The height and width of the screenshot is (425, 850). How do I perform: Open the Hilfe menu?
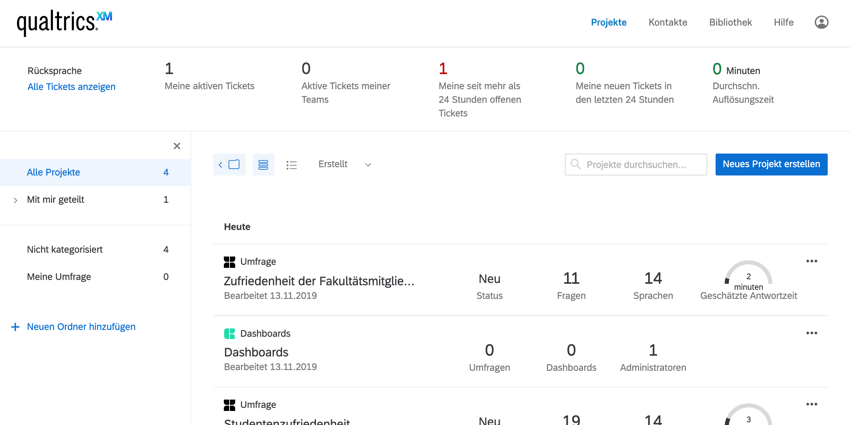(x=783, y=22)
